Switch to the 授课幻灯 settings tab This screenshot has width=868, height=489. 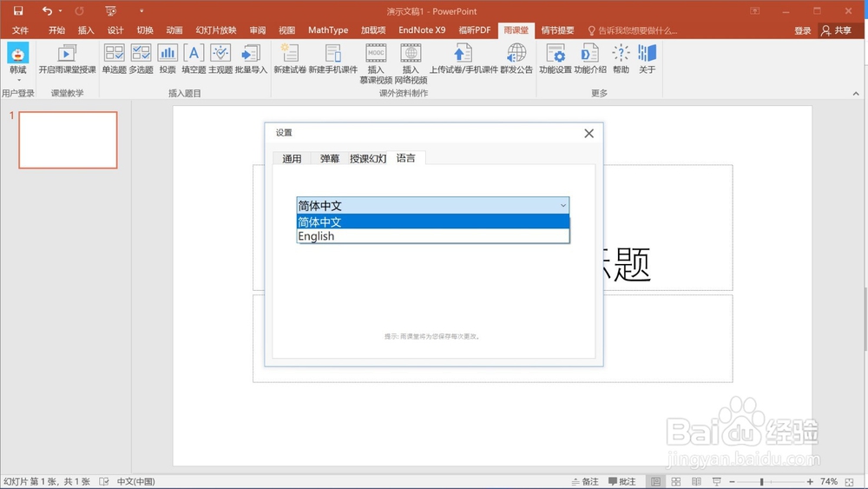pos(367,158)
